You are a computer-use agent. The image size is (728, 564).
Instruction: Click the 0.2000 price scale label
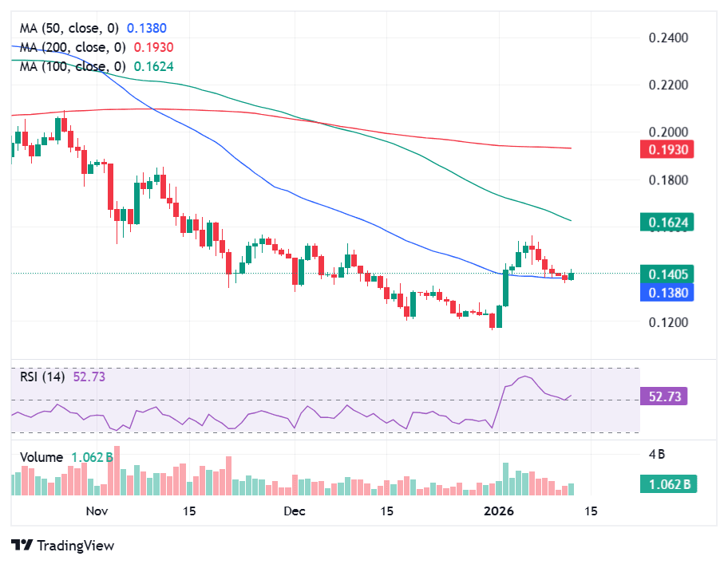pyautogui.click(x=668, y=132)
